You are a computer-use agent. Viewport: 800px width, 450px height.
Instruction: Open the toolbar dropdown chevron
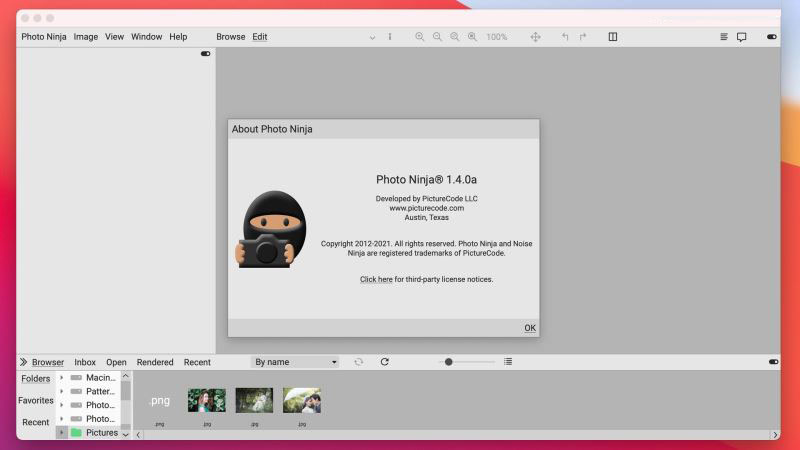click(x=372, y=37)
